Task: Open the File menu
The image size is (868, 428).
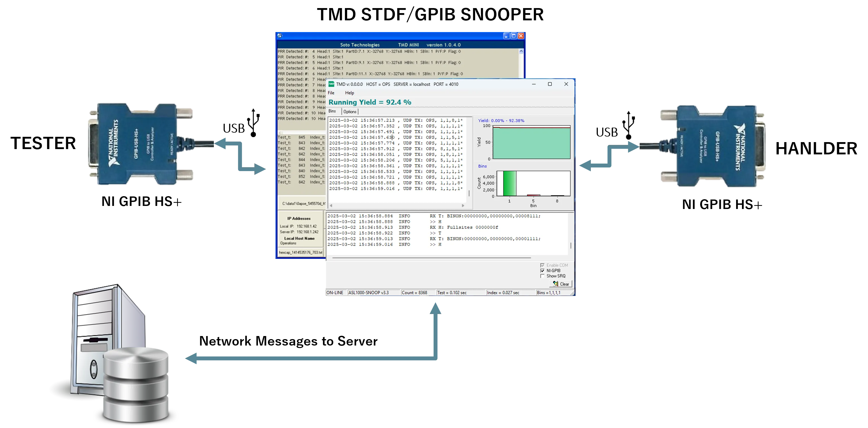Action: 331,93
